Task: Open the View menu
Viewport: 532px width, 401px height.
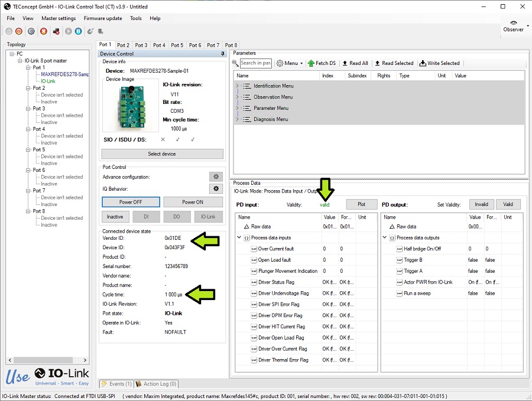Action: 28,18
